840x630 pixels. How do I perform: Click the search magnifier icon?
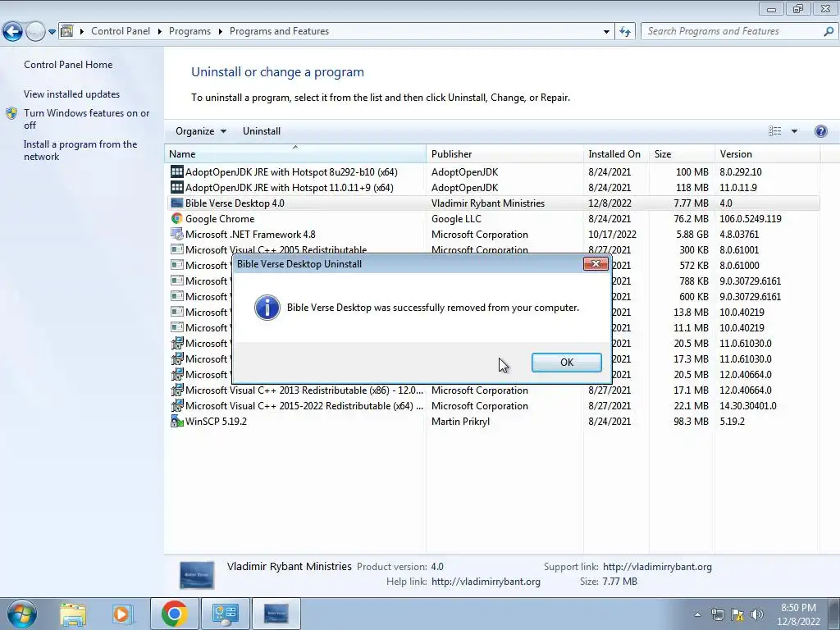click(829, 32)
